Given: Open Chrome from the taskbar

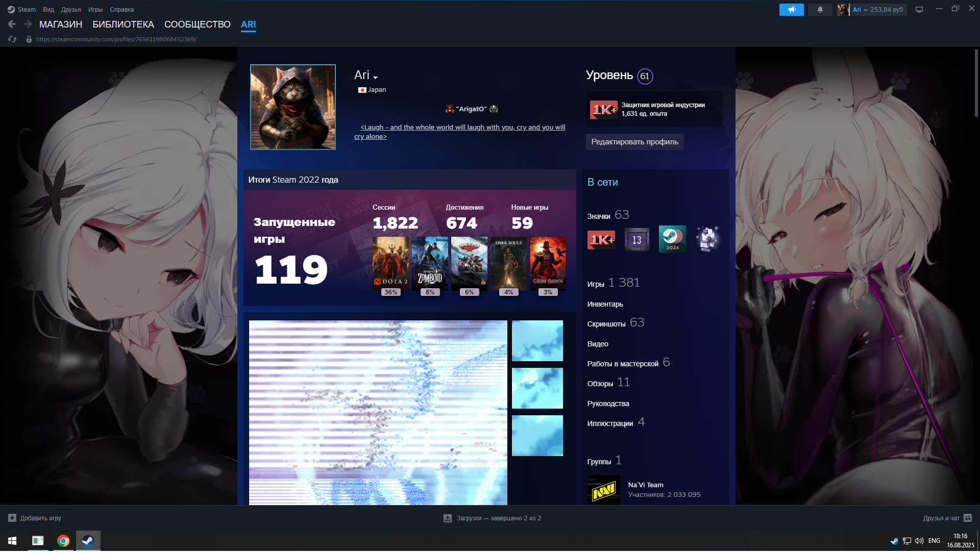Looking at the screenshot, I should coord(63,541).
